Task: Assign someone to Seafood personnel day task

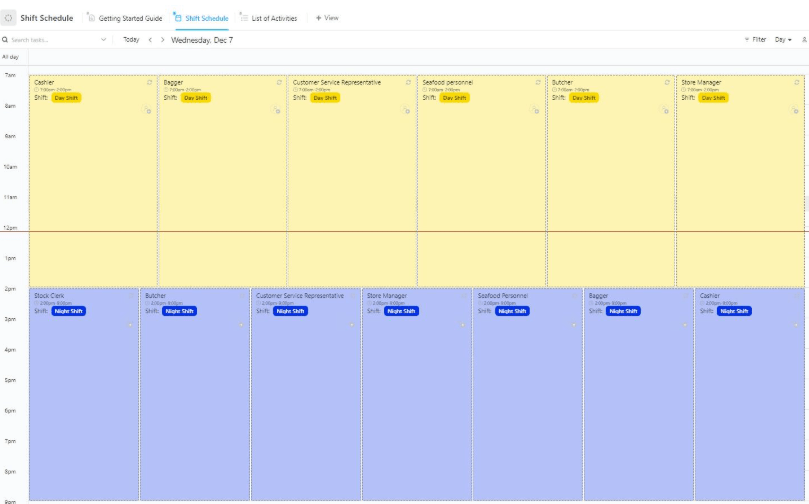Action: point(535,109)
